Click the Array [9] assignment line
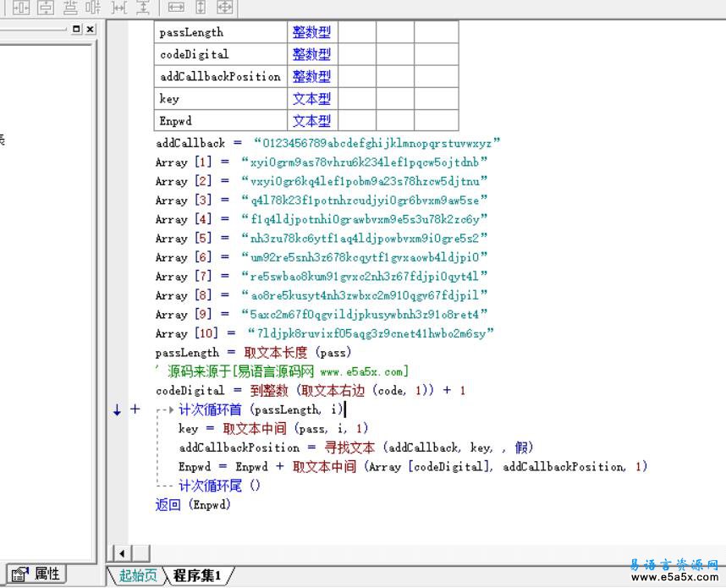Screen dimensions: 726x588 [x=322, y=314]
